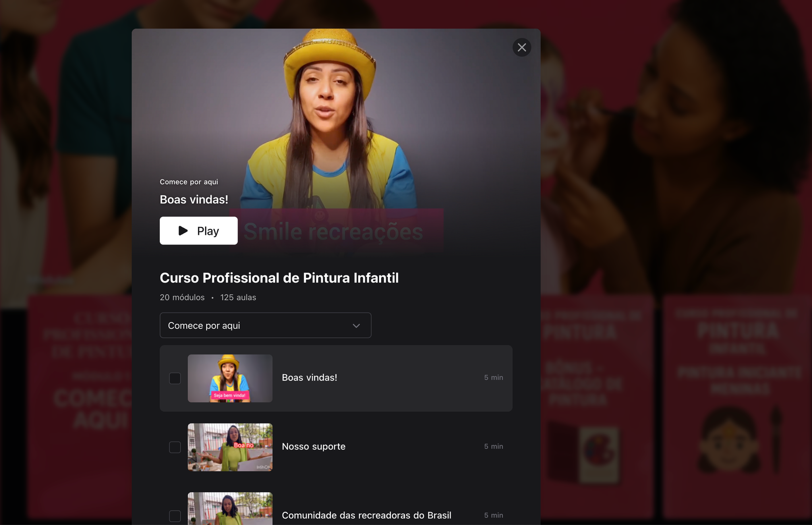Open "Comunidade das recreadoras do Brasil" lesson

(366, 515)
